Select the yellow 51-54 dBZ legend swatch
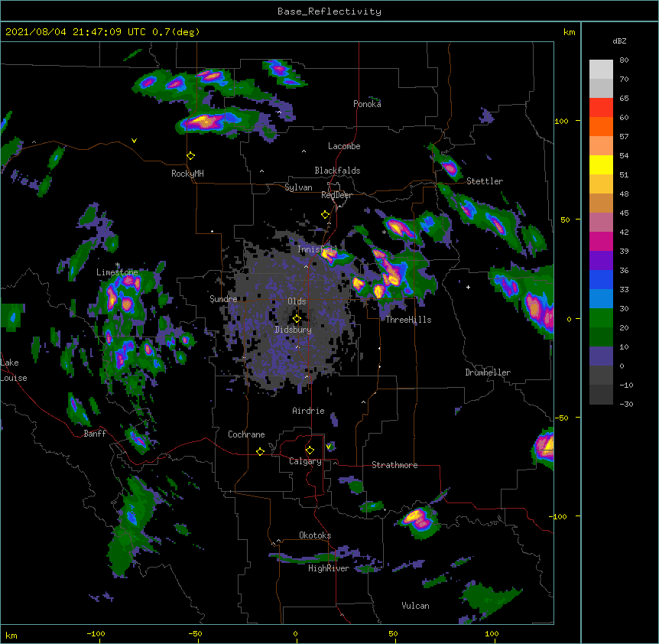The image size is (659, 644). coord(601,164)
